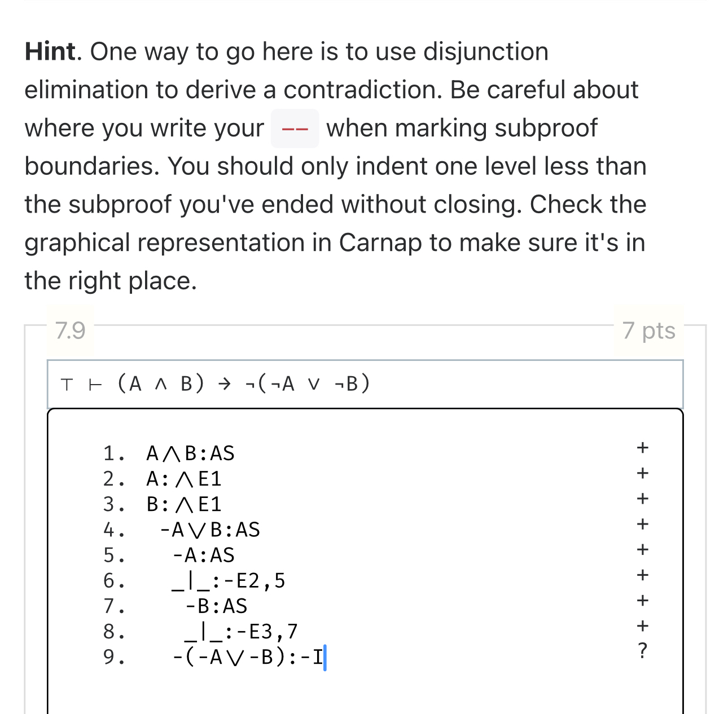Click the bold "Hint" heading text
Image resolution: width=728 pixels, height=714 pixels.
click(x=51, y=51)
